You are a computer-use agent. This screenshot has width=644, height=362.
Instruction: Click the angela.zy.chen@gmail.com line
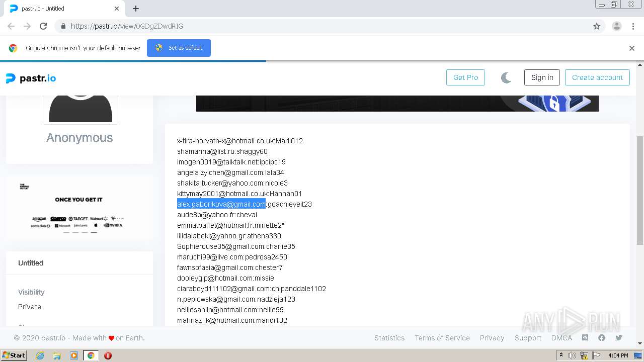[x=230, y=172]
